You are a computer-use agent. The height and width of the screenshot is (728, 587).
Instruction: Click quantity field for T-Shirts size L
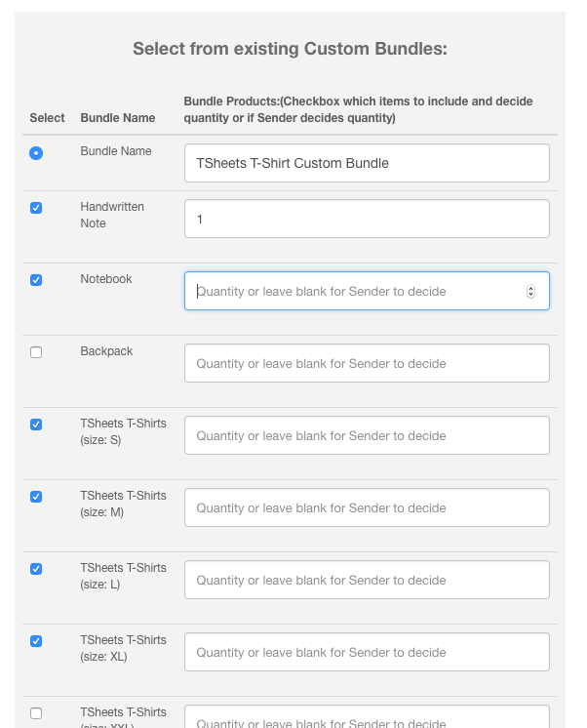tap(366, 580)
